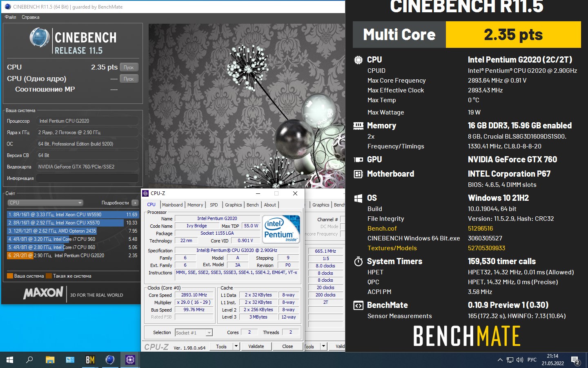Select the AMD Opteron 2435 ranking row
This screenshot has height=368, width=588.
(73, 231)
